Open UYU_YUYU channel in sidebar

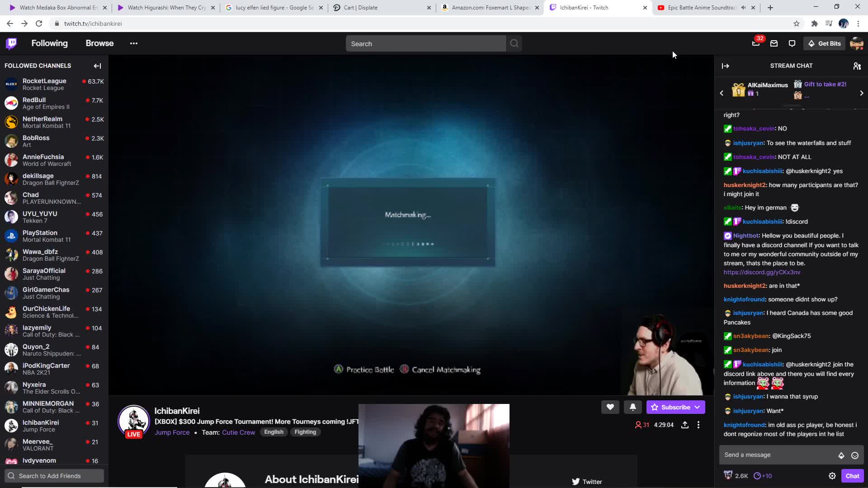(x=54, y=217)
